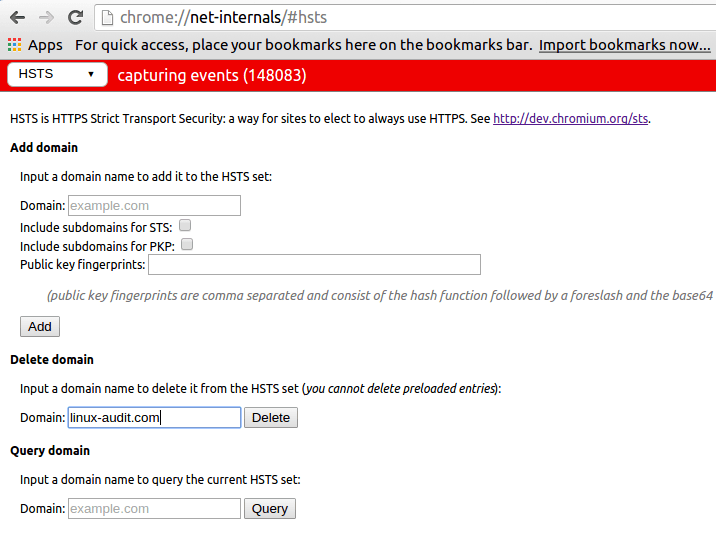716x539 pixels.
Task: Open the HSTS section dropdown
Action: [58, 74]
